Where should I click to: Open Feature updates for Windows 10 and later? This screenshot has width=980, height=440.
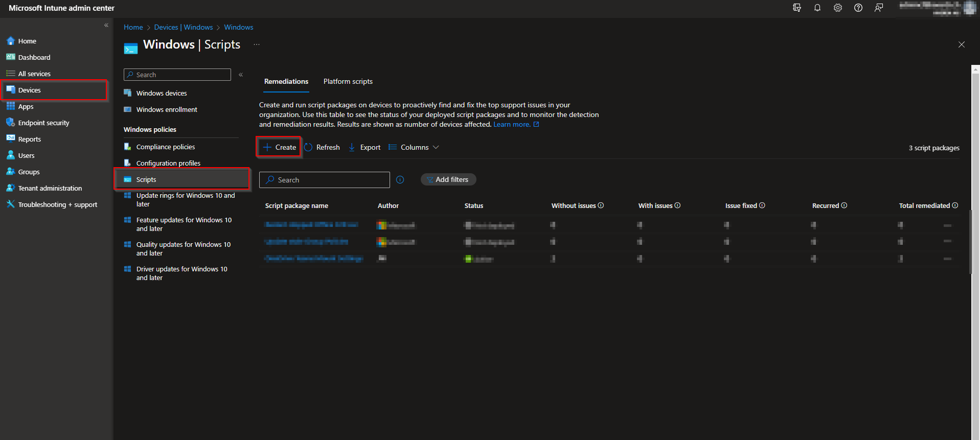184,224
